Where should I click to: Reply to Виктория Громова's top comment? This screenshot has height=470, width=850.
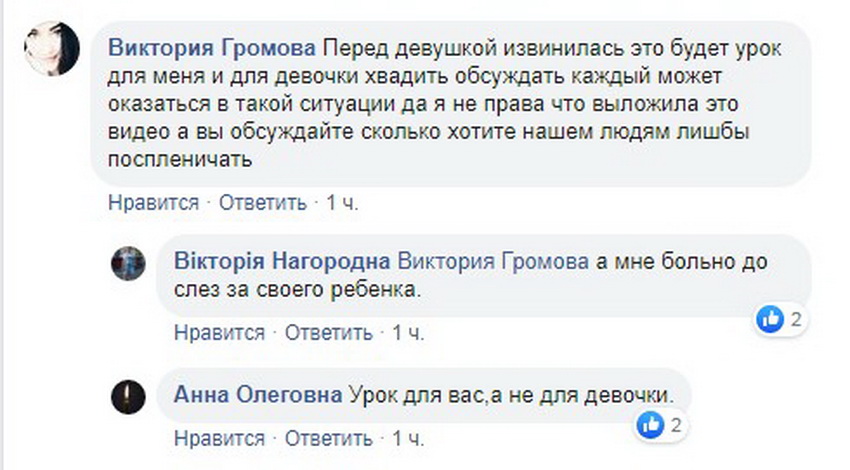pyautogui.click(x=263, y=202)
